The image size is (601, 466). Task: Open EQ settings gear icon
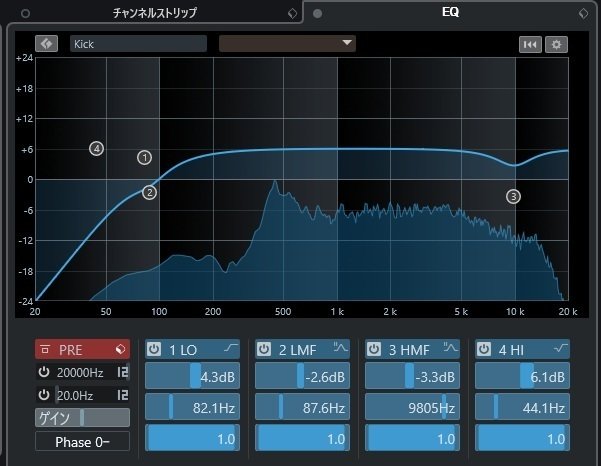click(x=556, y=44)
